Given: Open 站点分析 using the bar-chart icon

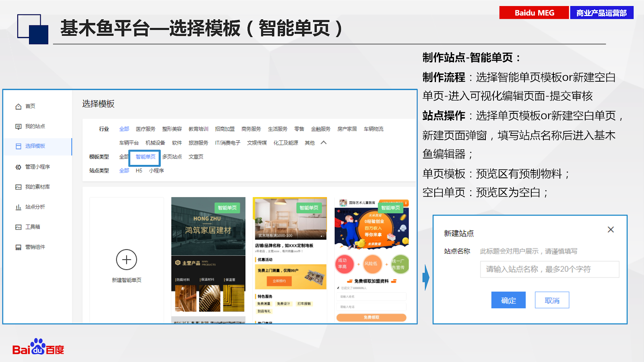Looking at the screenshot, I should (x=19, y=207).
